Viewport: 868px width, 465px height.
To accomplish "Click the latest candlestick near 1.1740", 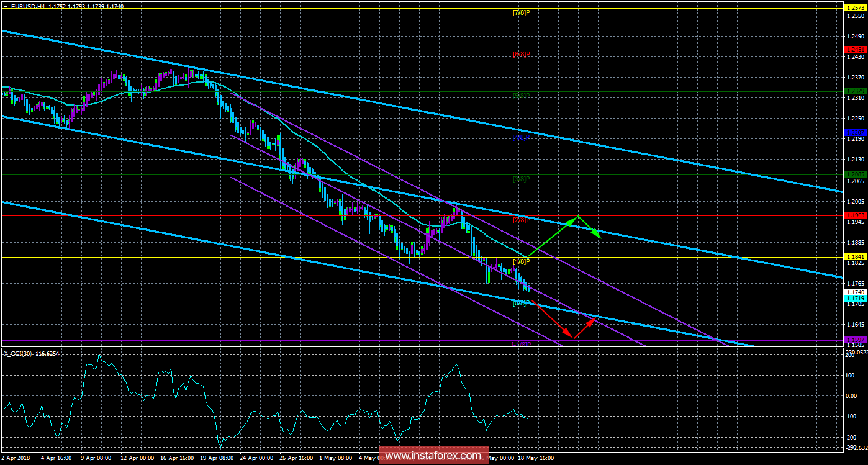I will (528, 287).
